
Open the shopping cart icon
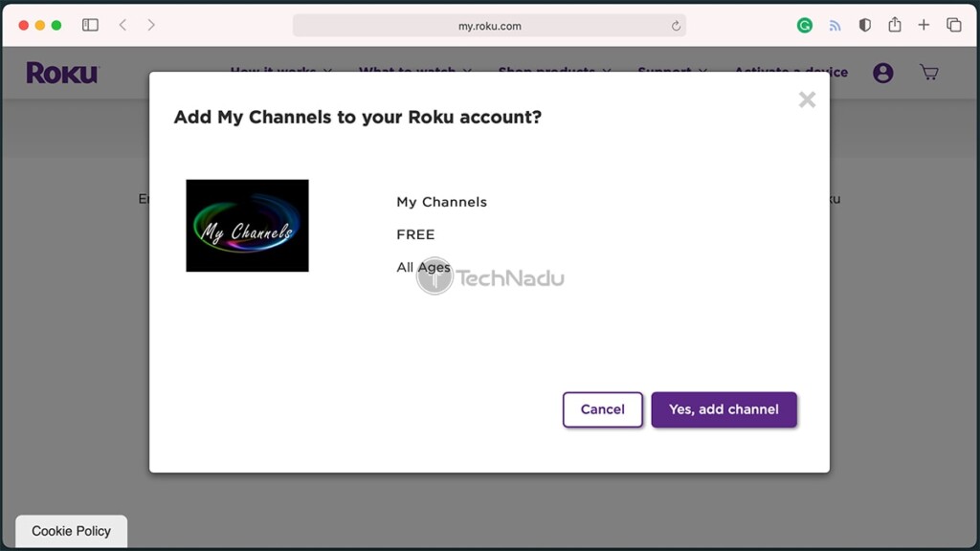click(929, 73)
